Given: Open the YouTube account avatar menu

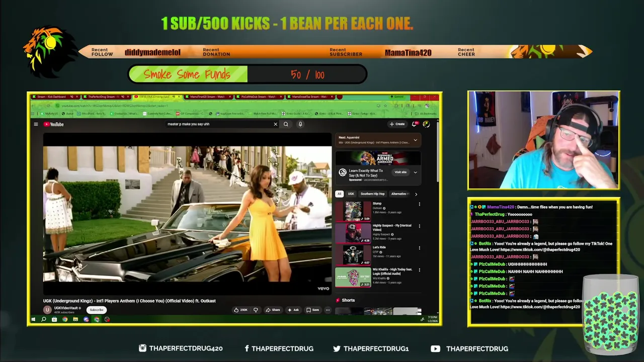Looking at the screenshot, I should (x=426, y=124).
